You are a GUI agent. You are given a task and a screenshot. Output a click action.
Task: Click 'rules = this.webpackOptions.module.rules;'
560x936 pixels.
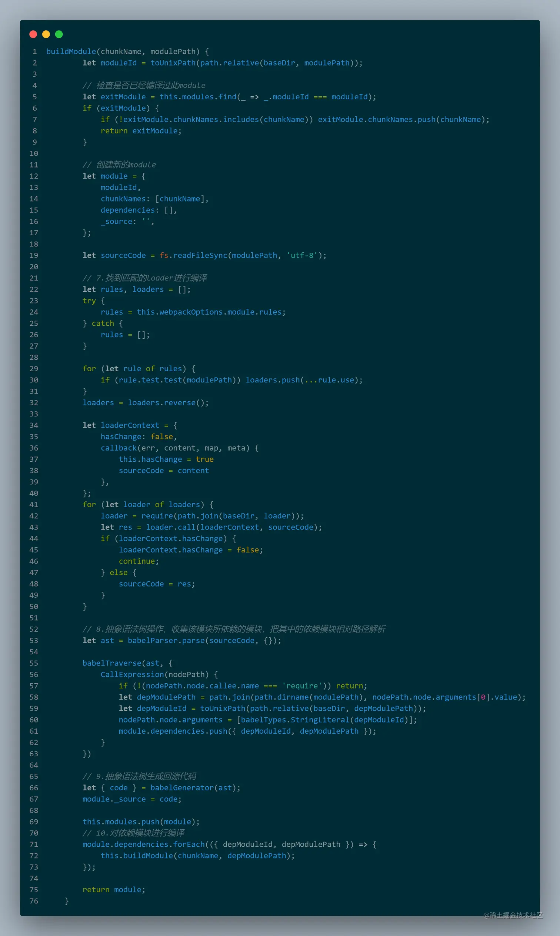[x=193, y=312]
